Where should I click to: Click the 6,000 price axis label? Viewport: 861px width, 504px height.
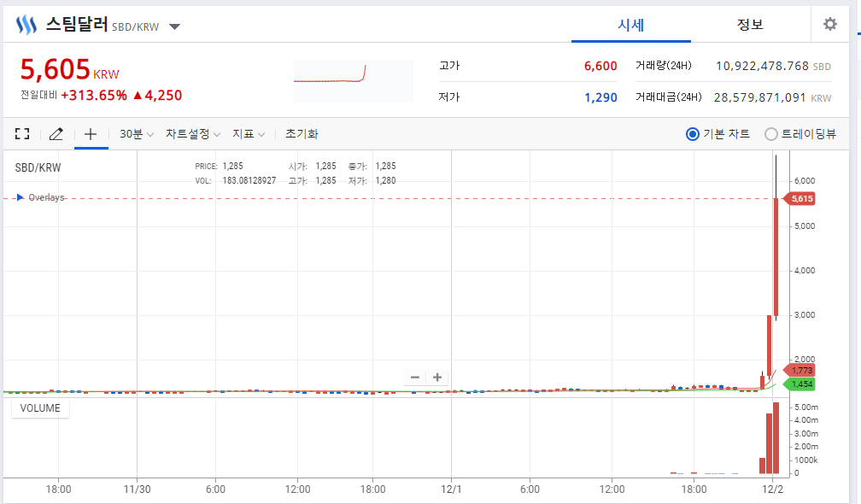click(805, 180)
